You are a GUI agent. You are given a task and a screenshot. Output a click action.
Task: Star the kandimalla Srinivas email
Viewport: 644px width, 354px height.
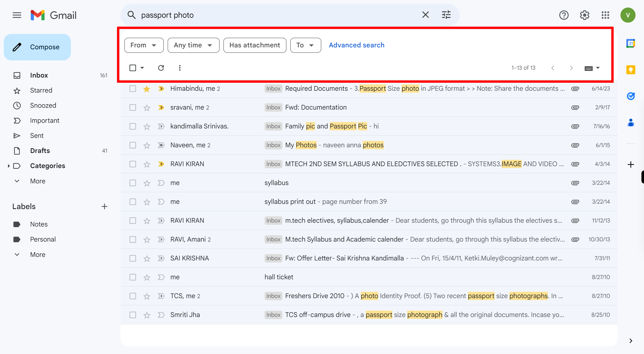click(x=147, y=126)
